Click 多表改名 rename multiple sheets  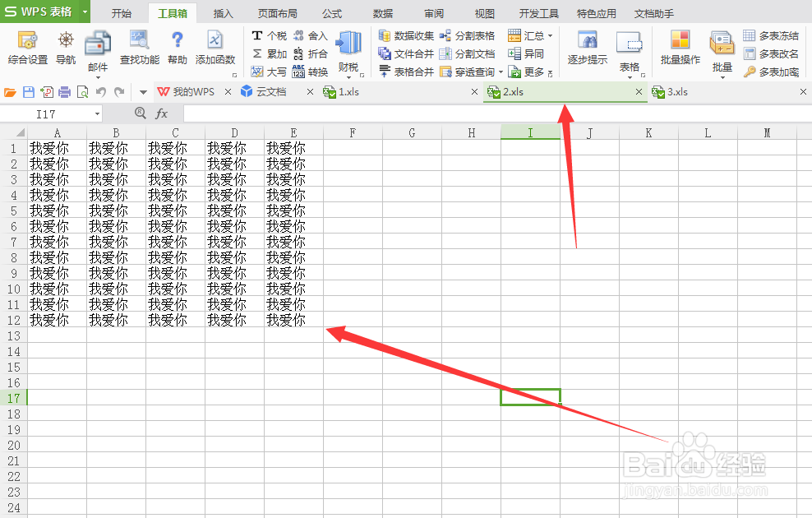tap(771, 53)
